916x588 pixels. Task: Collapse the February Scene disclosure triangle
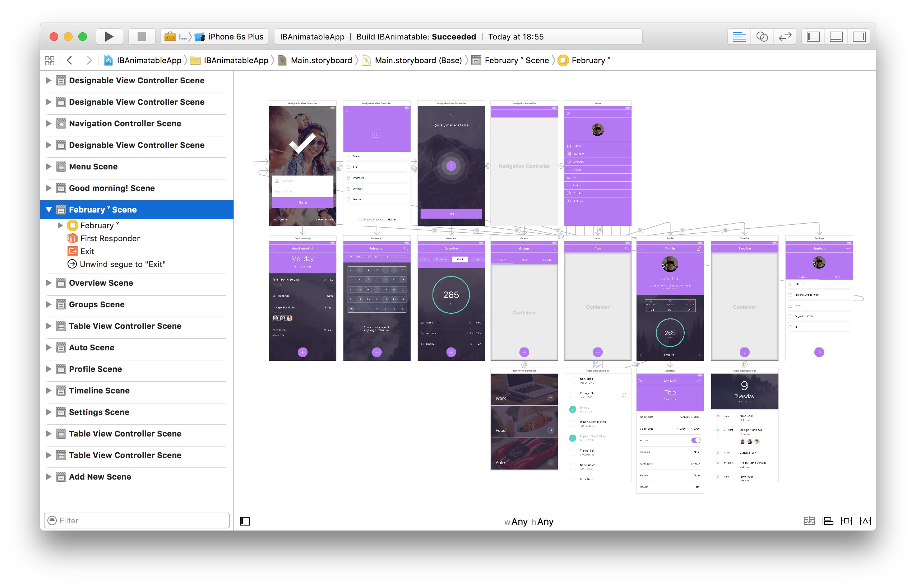click(x=49, y=210)
